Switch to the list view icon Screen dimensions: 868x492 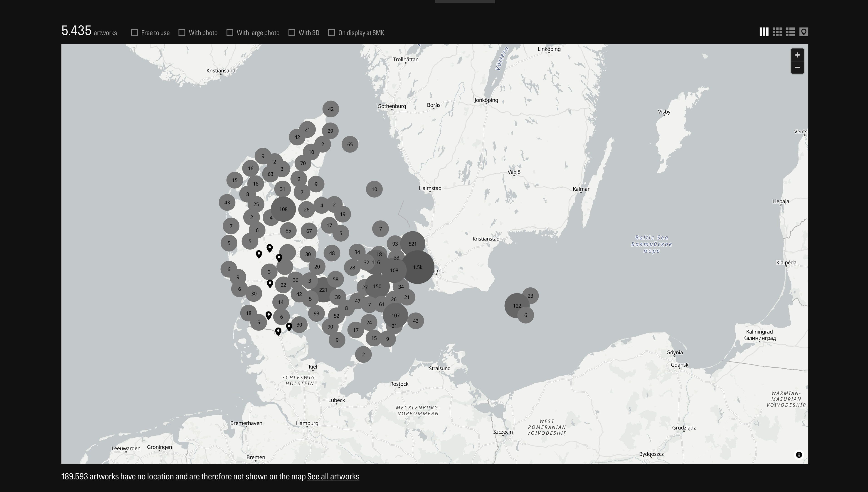790,32
